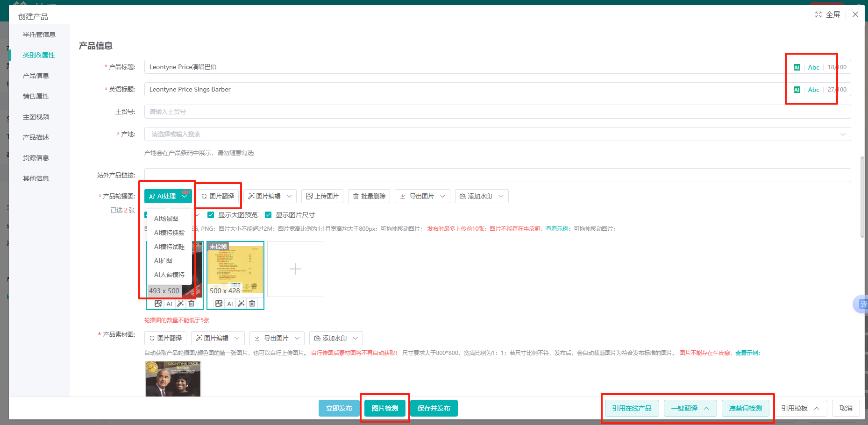Image resolution: width=868 pixels, height=425 pixels.
Task: Uncheck 显示大图预览 checkbox
Action: coord(211,215)
